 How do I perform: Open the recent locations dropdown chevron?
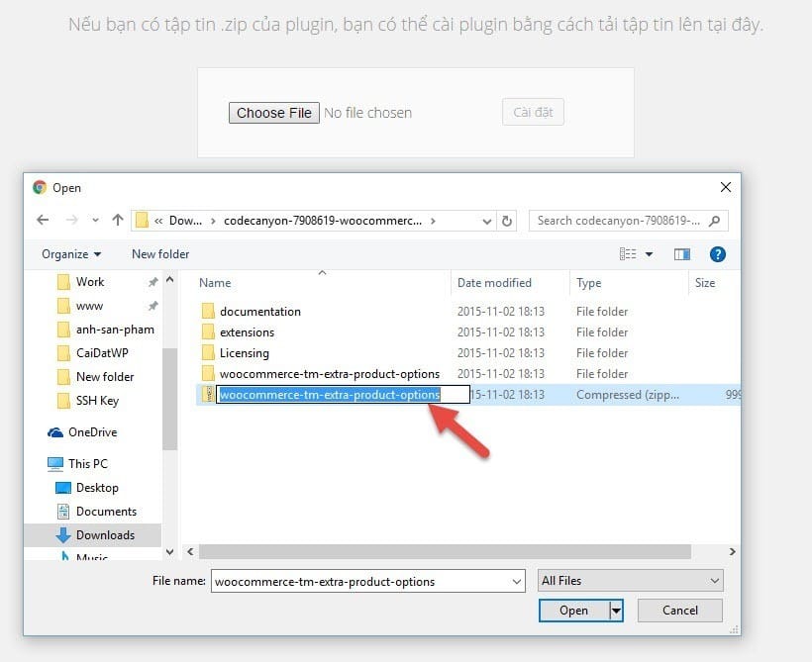pyautogui.click(x=95, y=221)
